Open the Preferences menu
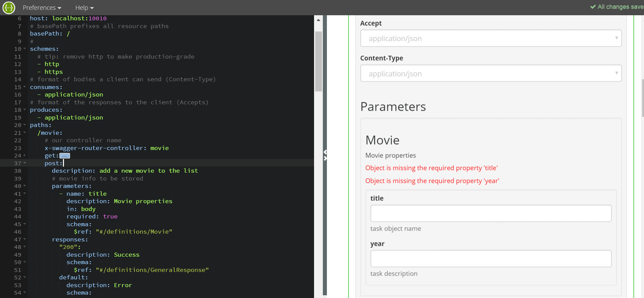644x298 pixels. [42, 7]
